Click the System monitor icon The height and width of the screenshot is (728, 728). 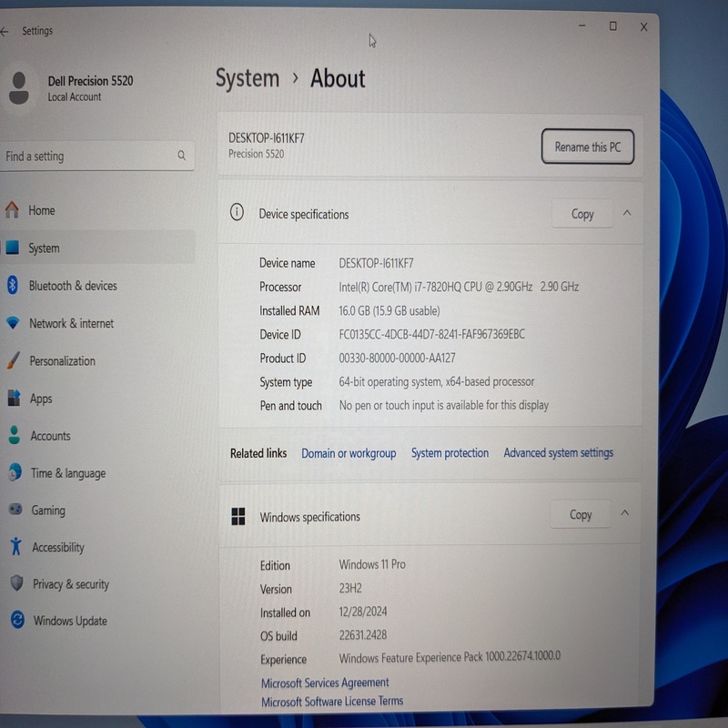13,248
